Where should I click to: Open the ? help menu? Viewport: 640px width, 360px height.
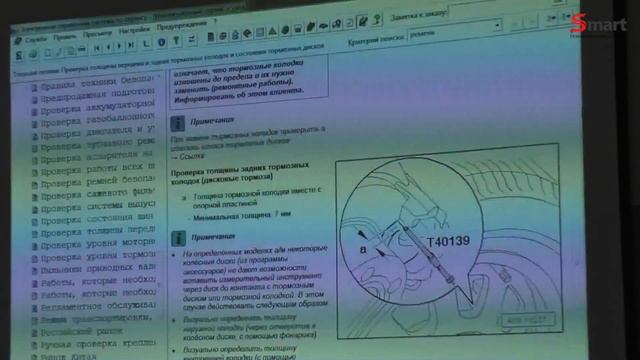(215, 21)
